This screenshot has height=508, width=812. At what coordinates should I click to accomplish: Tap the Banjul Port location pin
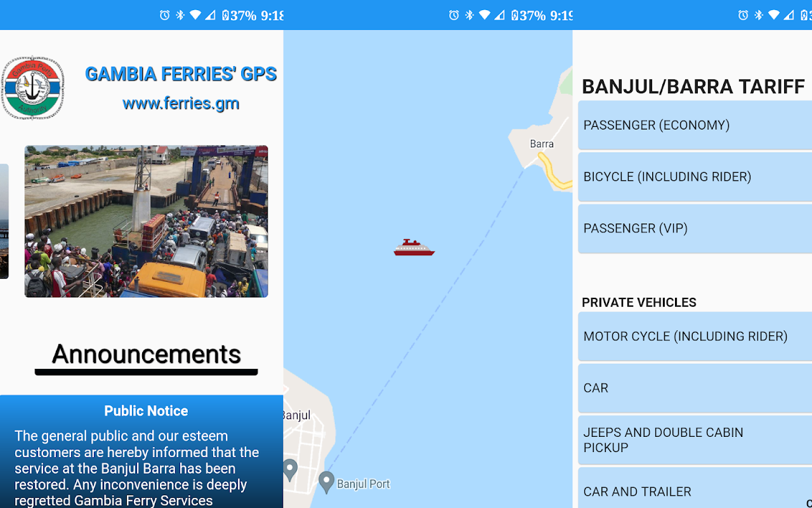pyautogui.click(x=326, y=483)
